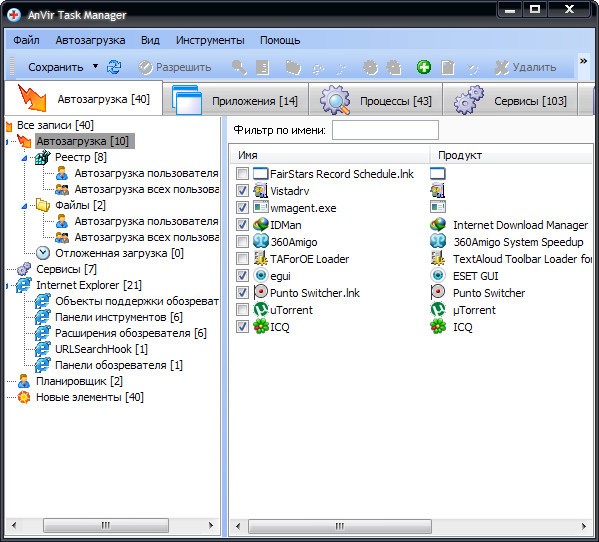Viewport: 599px width, 542px height.
Task: Click the Планировщик user icon
Action: (x=24, y=381)
